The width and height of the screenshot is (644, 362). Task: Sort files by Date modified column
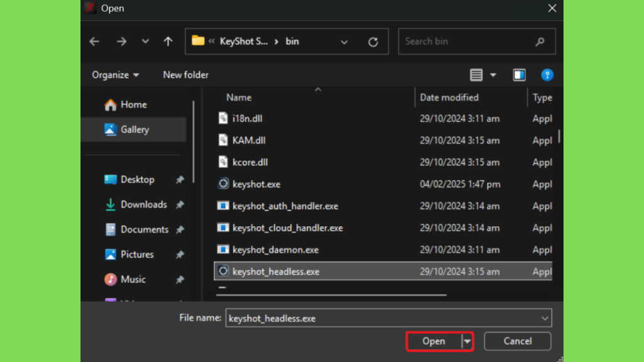coord(449,97)
